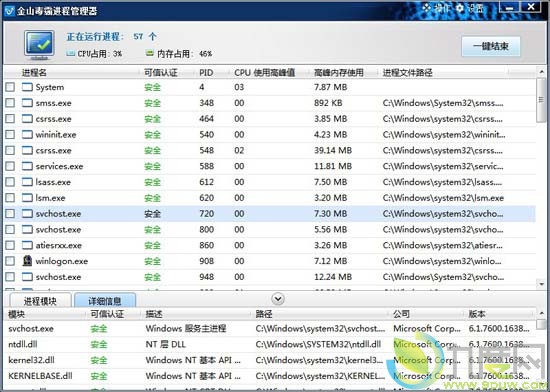The height and width of the screenshot is (392, 550).
Task: Sort by PID column header
Action: [206, 73]
